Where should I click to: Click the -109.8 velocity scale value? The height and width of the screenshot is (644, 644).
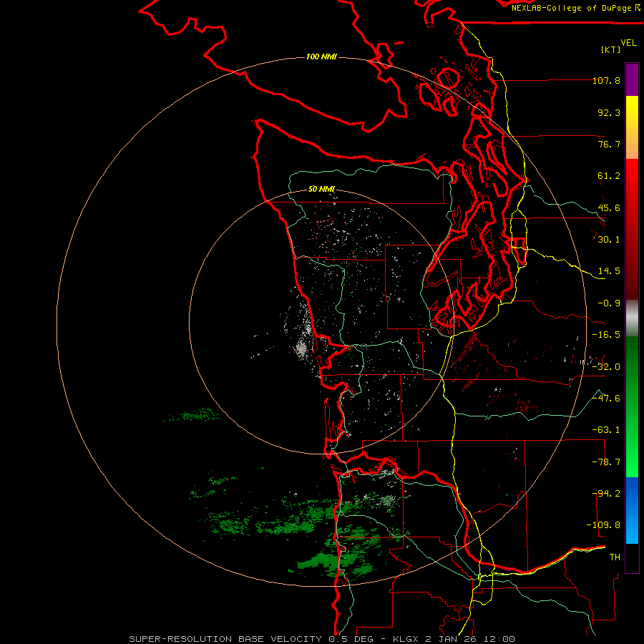coord(603,525)
